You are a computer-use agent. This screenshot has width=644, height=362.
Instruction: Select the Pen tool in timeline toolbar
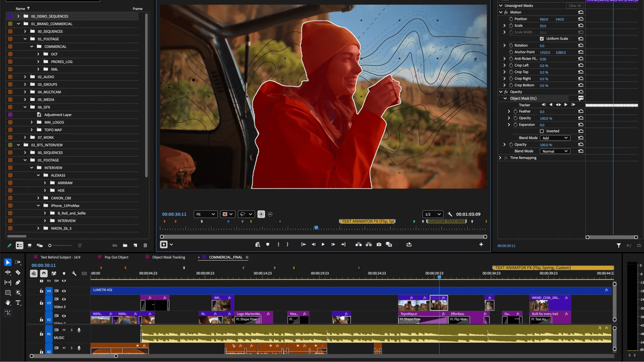click(x=18, y=283)
